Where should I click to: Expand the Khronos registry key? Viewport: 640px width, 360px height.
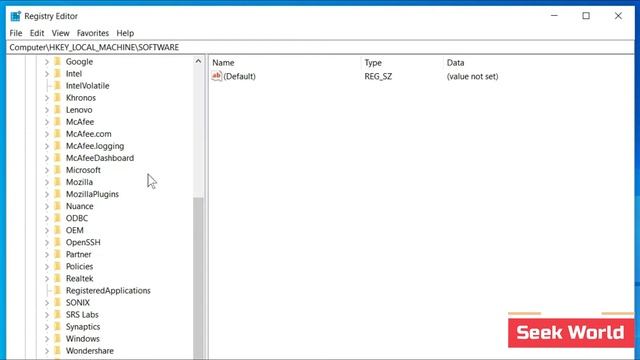click(x=47, y=98)
